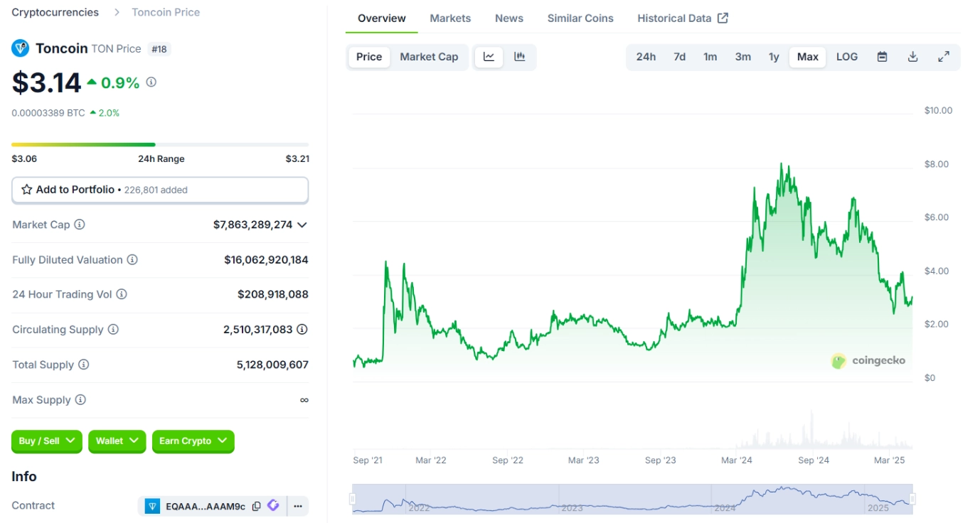Click the mini navigator chart near 2023
This screenshot has width=980, height=523.
coord(572,500)
